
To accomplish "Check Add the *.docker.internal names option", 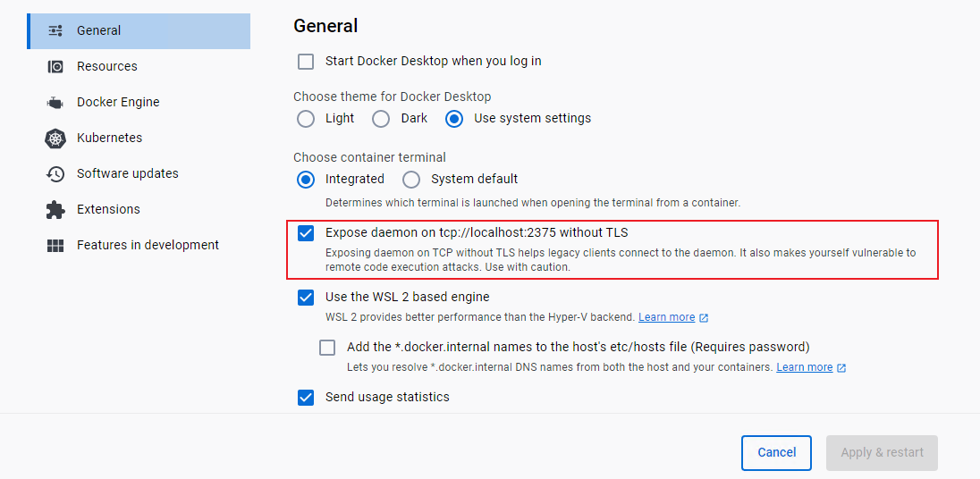I will 327,348.
